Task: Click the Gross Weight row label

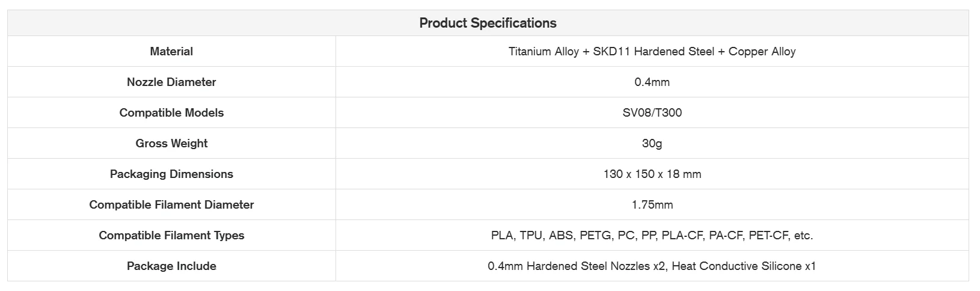Action: 171,144
